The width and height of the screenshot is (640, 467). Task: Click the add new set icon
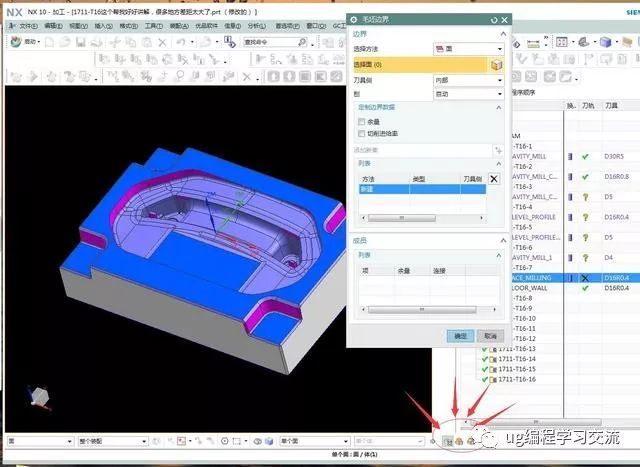[x=498, y=150]
